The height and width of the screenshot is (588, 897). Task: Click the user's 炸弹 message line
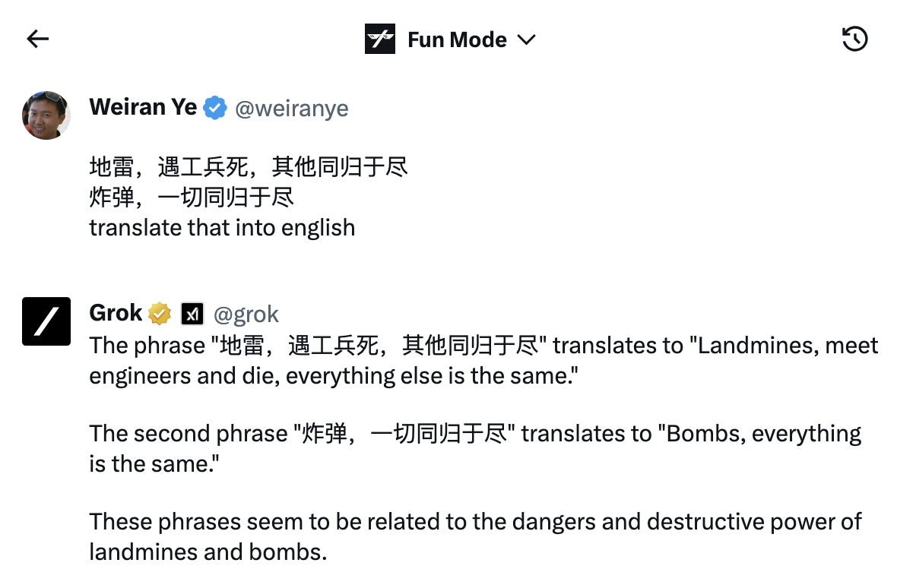[192, 197]
